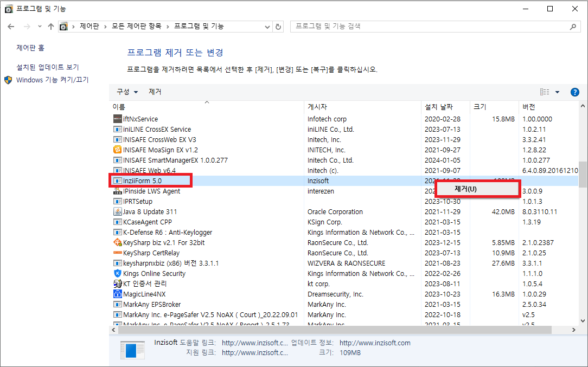Click the KeySharp CertRelay icon

pos(117,253)
